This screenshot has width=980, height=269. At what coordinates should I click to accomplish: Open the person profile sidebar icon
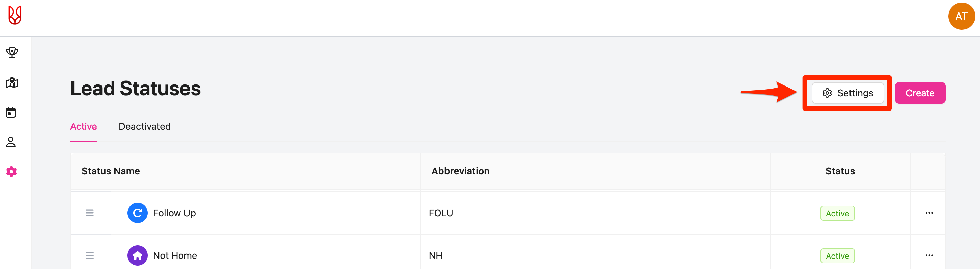tap(11, 142)
